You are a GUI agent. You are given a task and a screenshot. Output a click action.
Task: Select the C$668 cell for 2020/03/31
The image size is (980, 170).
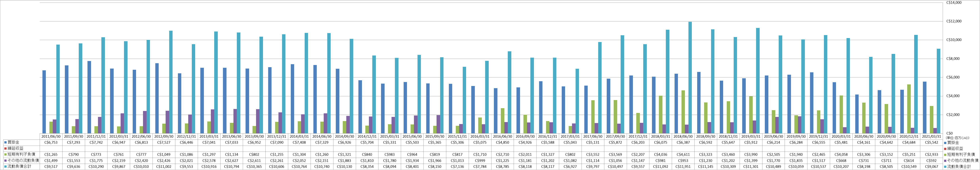841,160
